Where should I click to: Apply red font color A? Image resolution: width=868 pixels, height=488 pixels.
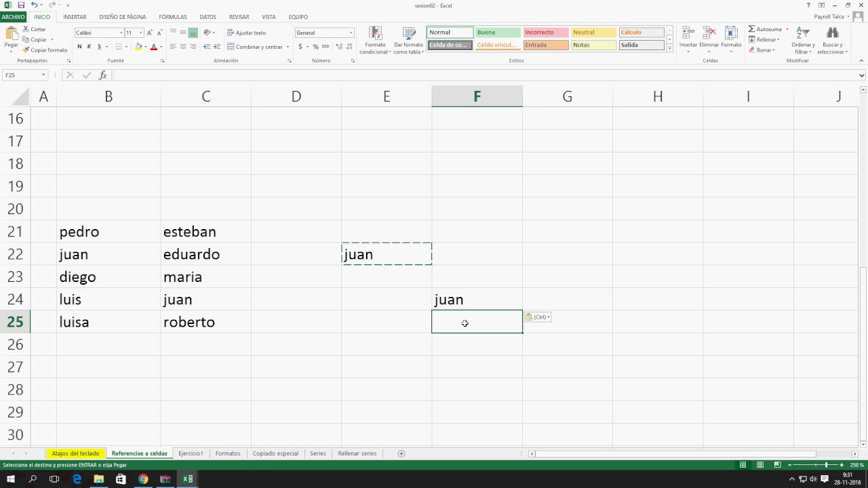pyautogui.click(x=153, y=47)
